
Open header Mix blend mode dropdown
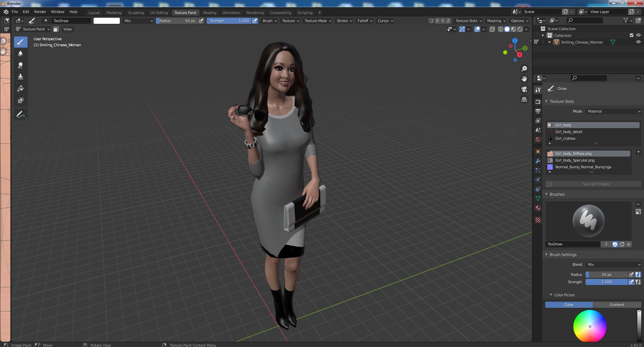click(138, 21)
